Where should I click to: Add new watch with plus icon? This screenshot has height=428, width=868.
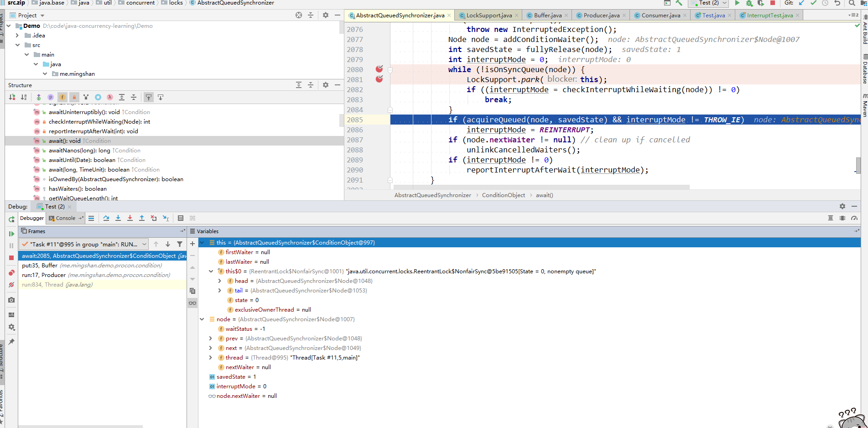click(192, 244)
